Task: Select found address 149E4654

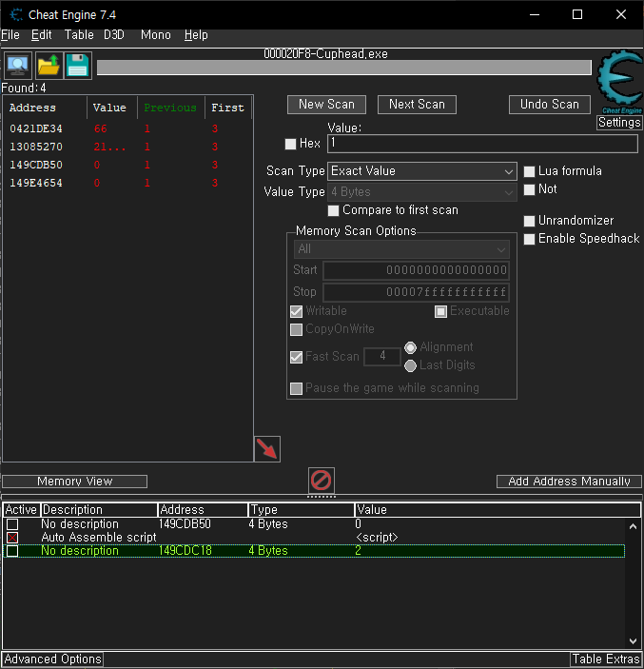Action: point(36,183)
